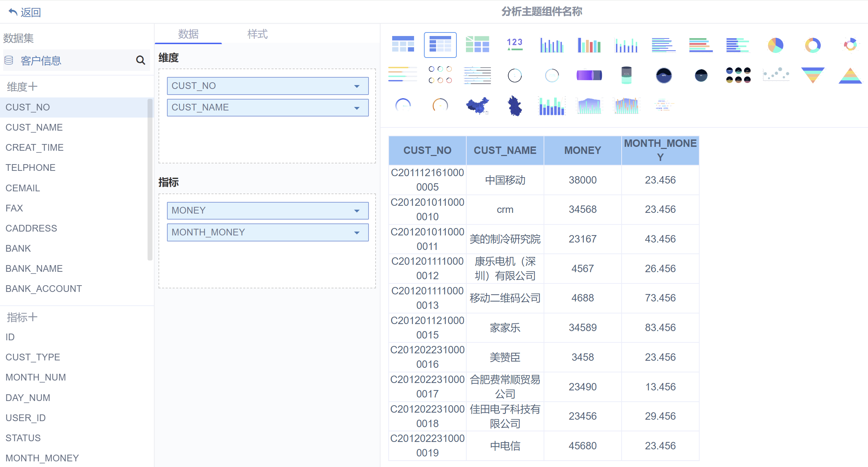
Task: Choose the 123 number indicator card
Action: [x=515, y=44]
